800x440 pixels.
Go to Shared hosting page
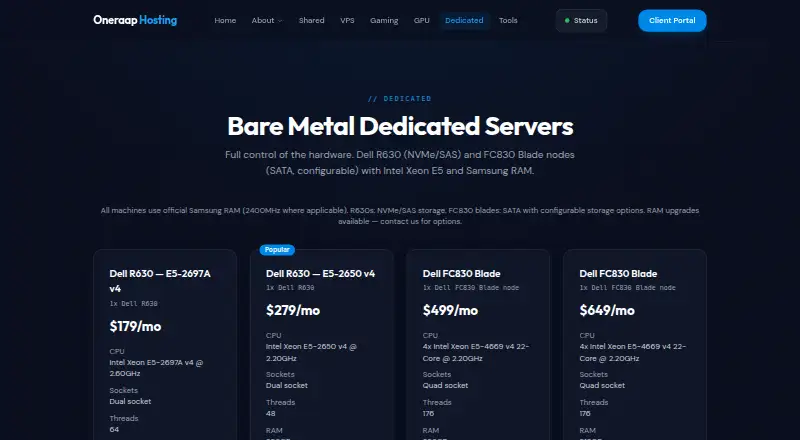(311, 20)
